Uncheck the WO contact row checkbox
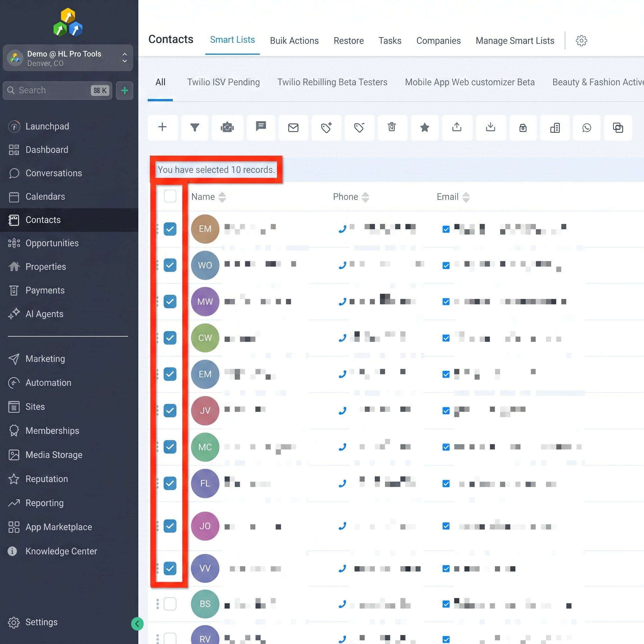 pos(170,265)
